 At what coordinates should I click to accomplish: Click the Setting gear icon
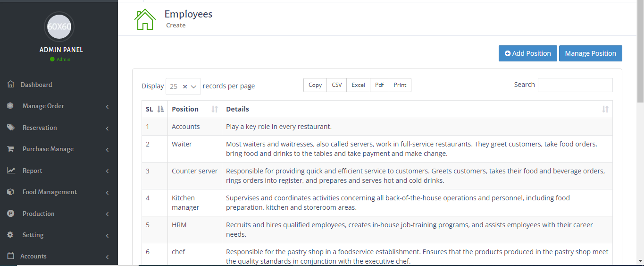tap(10, 235)
